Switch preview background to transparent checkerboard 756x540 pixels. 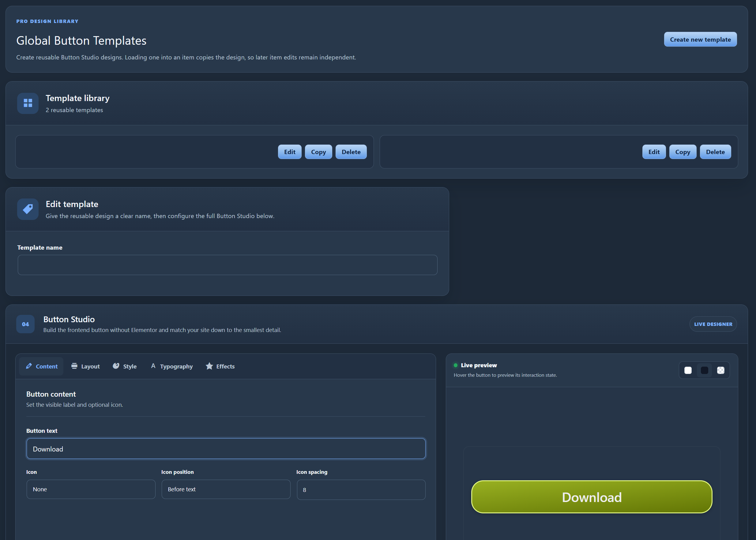point(721,370)
